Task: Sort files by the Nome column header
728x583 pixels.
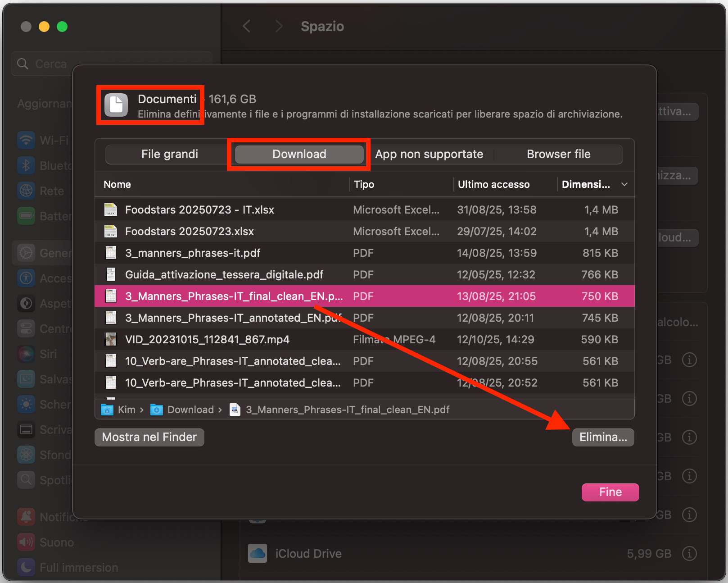Action: pyautogui.click(x=117, y=184)
